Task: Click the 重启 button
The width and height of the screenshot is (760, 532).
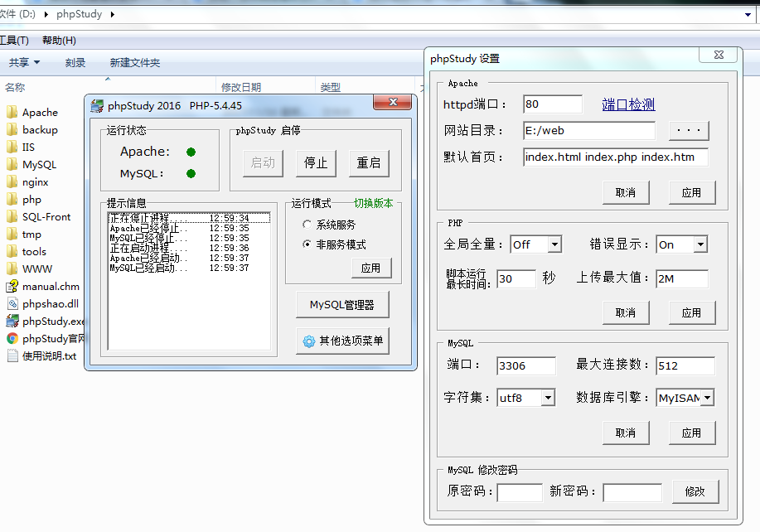Action: pos(369,162)
